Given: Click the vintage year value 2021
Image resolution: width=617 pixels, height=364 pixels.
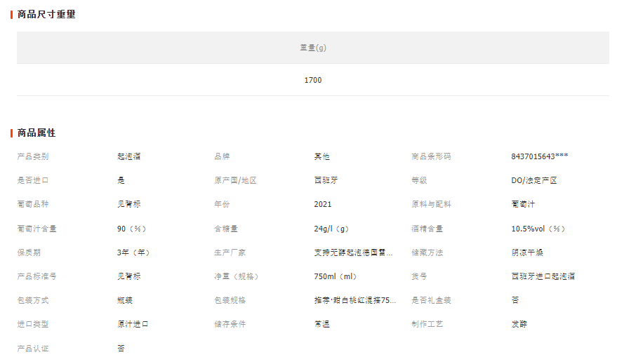Looking at the screenshot, I should [x=323, y=204].
